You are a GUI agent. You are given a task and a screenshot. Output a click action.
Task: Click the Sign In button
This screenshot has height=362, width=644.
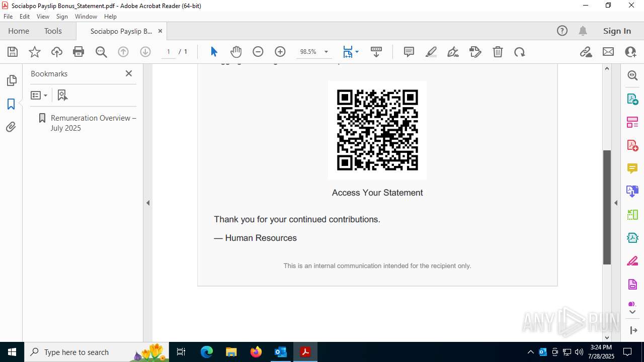tap(617, 31)
